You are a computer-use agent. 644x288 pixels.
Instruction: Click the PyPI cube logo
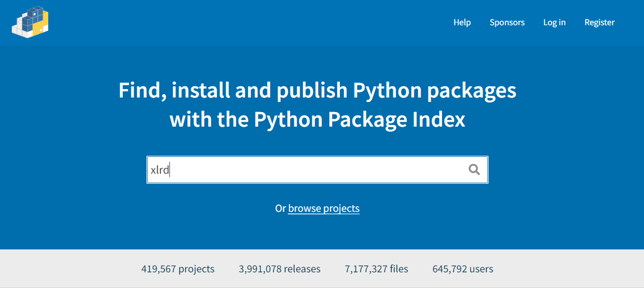coord(30,22)
